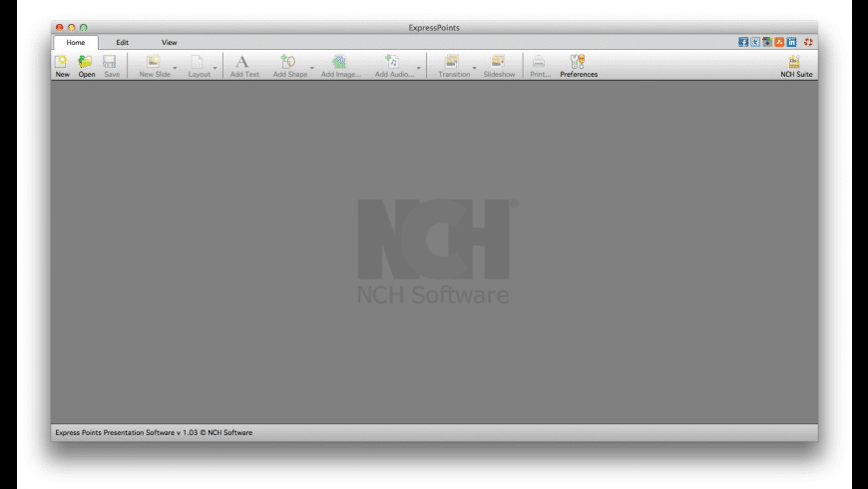
Task: Click the Google Plus share icon
Action: (767, 42)
